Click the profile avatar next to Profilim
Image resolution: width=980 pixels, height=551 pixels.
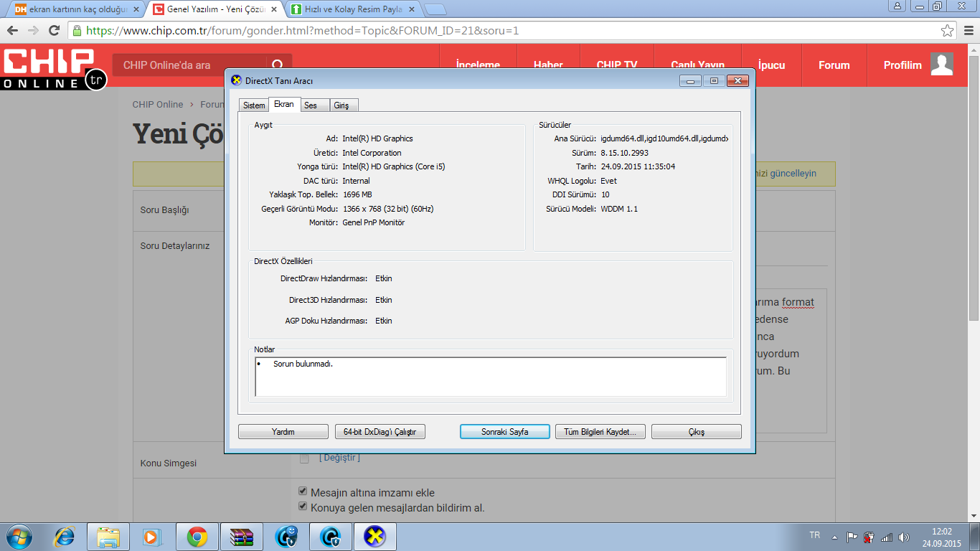pyautogui.click(x=942, y=64)
